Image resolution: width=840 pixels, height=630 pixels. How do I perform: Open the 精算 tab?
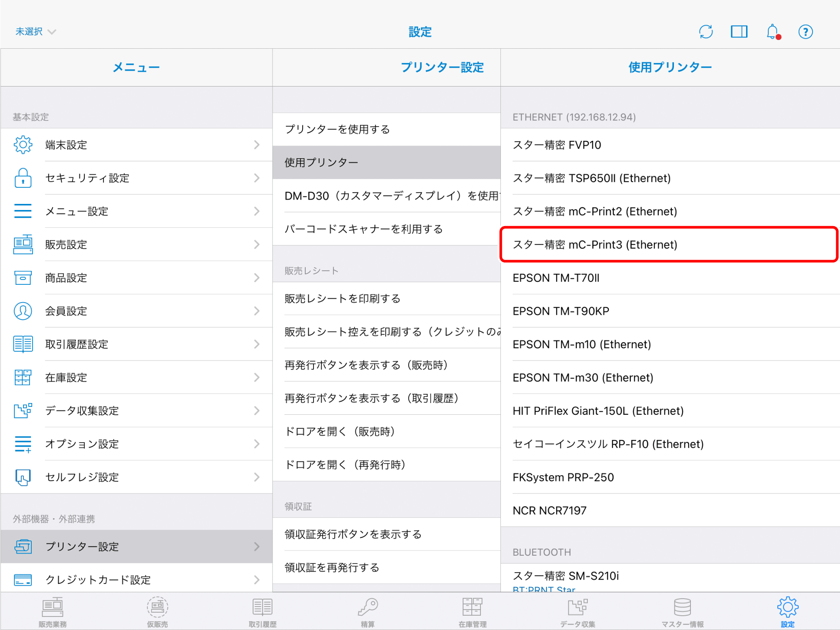(x=367, y=612)
